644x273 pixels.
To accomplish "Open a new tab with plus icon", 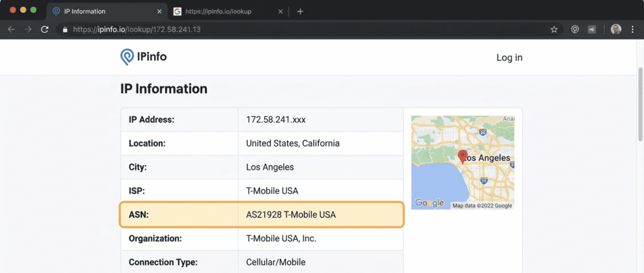I will tap(300, 11).
